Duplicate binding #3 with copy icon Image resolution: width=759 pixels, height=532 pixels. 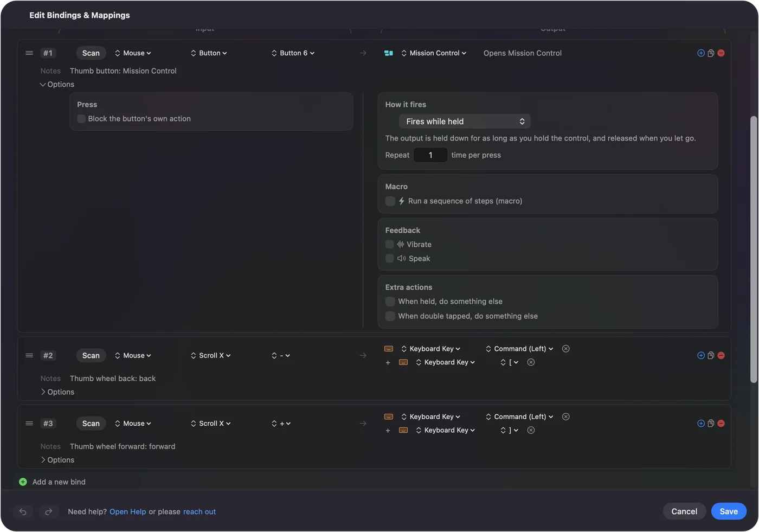(711, 424)
